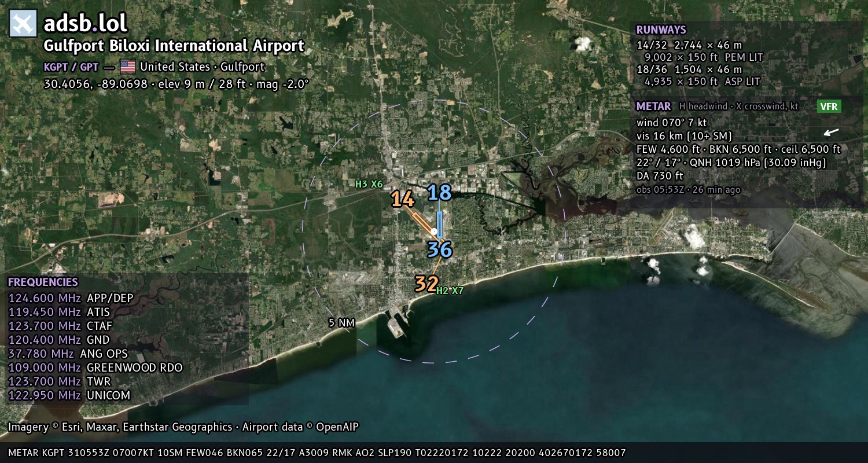Click the green VFR badge
The image size is (868, 463).
829,106
